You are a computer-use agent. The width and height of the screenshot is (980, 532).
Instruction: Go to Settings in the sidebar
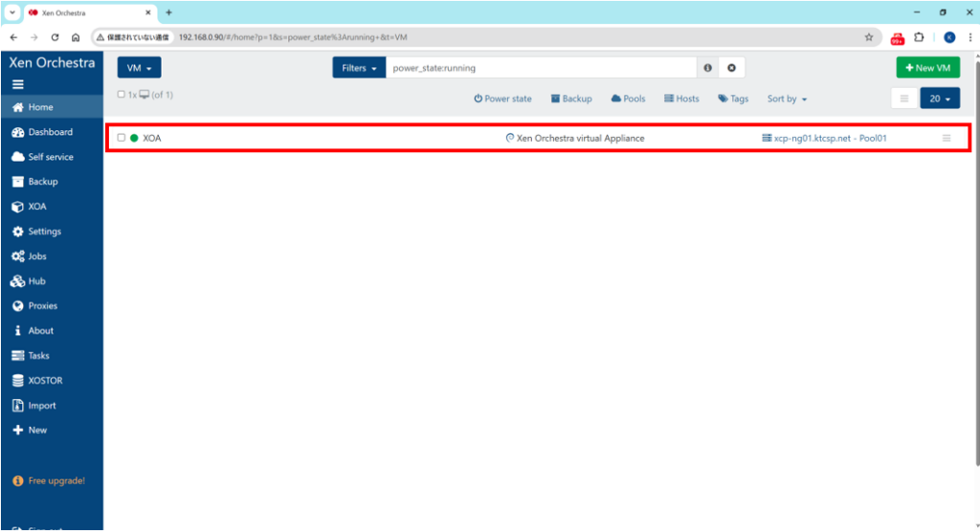coord(44,232)
